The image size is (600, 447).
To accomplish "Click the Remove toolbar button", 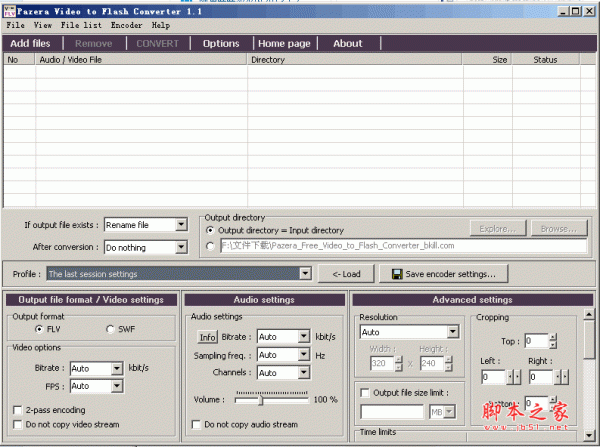I will click(x=94, y=43).
